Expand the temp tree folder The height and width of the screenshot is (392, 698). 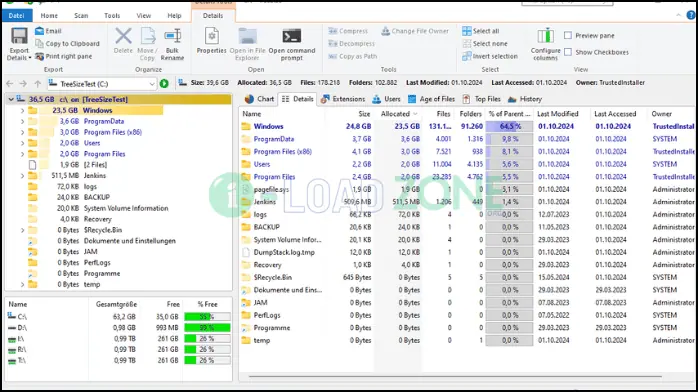click(x=22, y=284)
